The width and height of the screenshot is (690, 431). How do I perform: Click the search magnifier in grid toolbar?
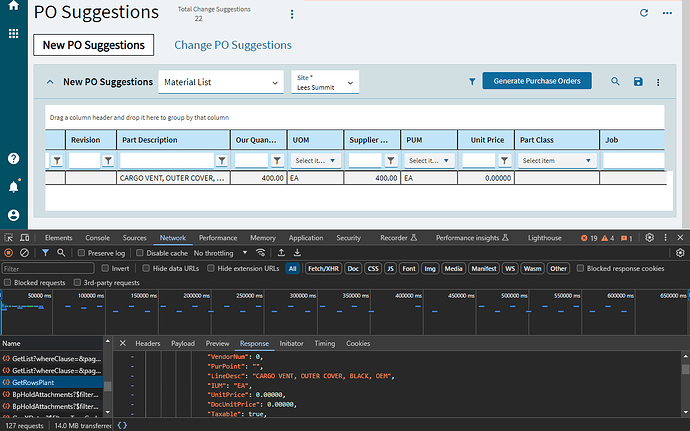615,81
